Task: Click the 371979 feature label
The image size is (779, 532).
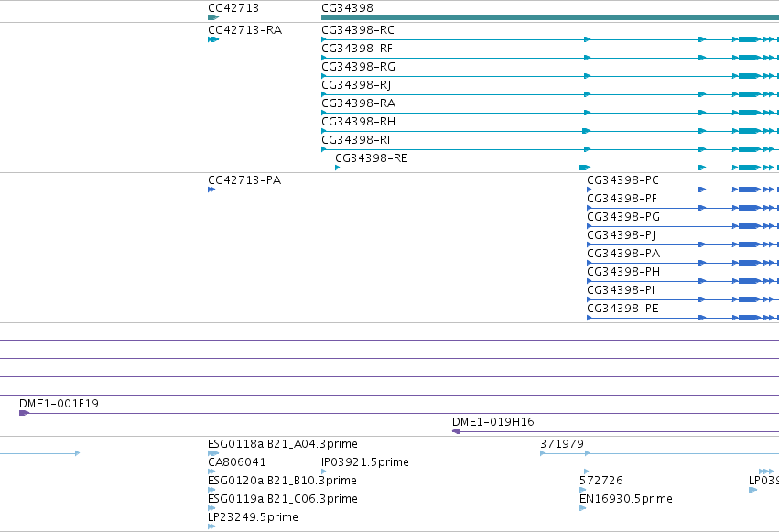Action: [x=562, y=443]
